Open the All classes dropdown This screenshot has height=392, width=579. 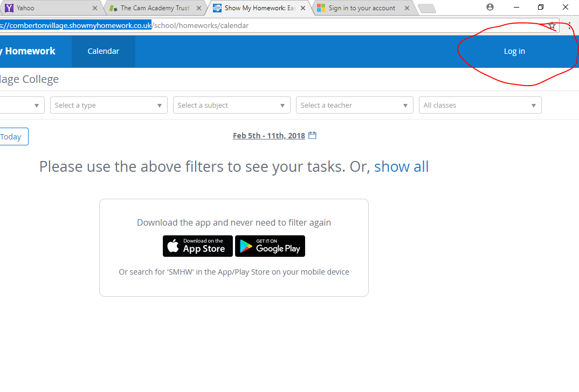[x=480, y=105]
